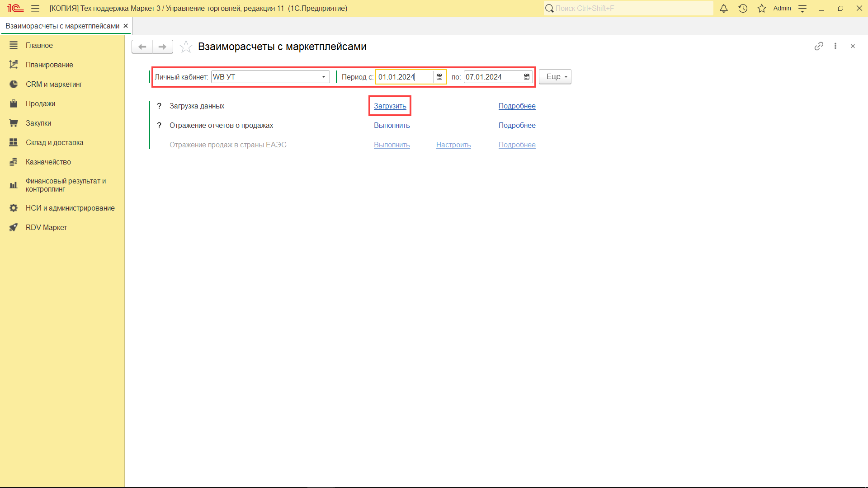Click the copy link icon
Screen dimensions: 868x488
click(x=819, y=46)
